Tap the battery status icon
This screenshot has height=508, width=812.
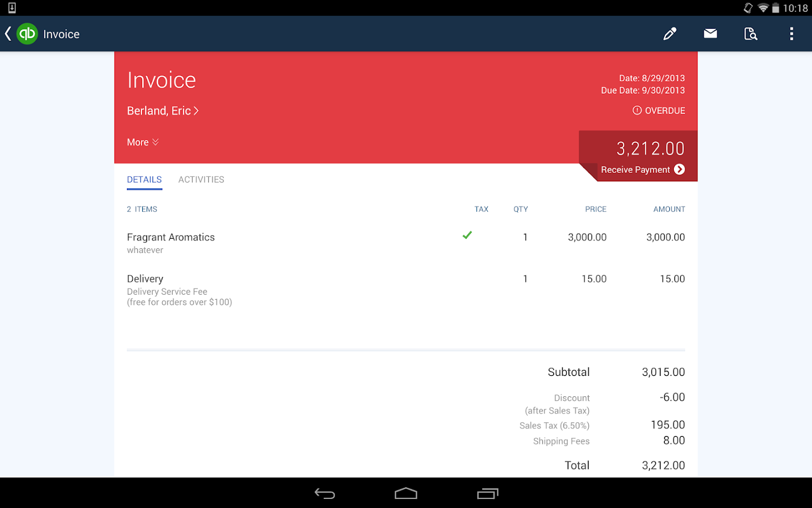(776, 8)
